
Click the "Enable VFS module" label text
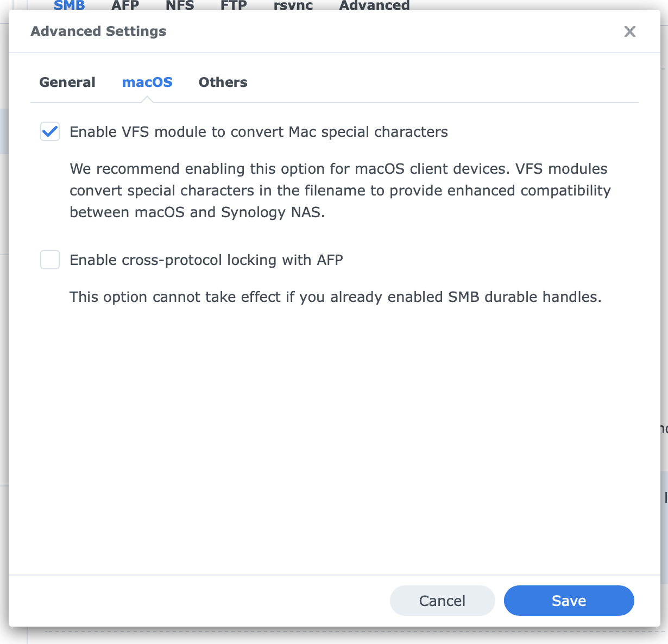click(259, 132)
